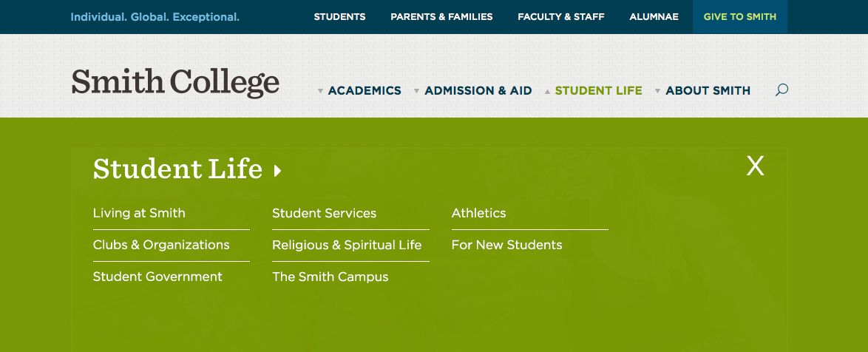Viewport: 868px width, 352px height.
Task: Select Faculty & Staff in top bar
Action: click(561, 17)
